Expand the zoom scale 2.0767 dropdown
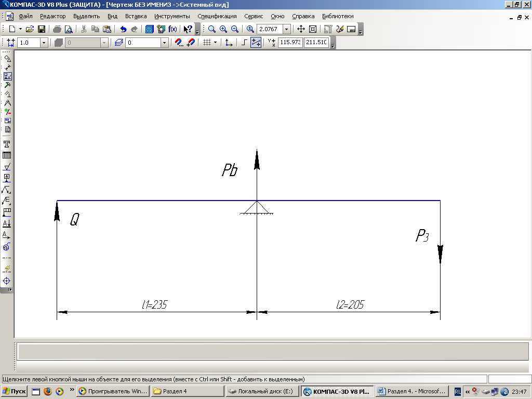532x399 pixels. 287,29
